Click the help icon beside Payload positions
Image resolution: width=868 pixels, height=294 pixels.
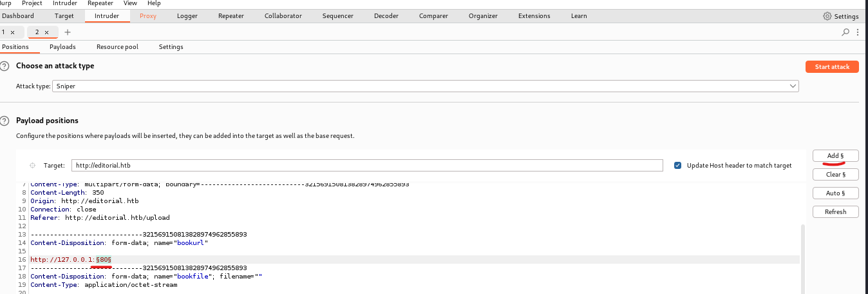5,121
